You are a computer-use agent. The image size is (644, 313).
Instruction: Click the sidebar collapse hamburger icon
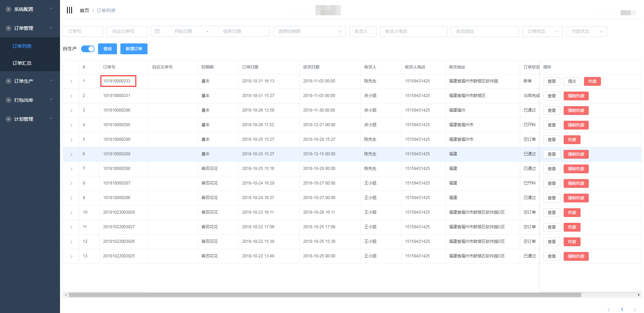coord(70,10)
